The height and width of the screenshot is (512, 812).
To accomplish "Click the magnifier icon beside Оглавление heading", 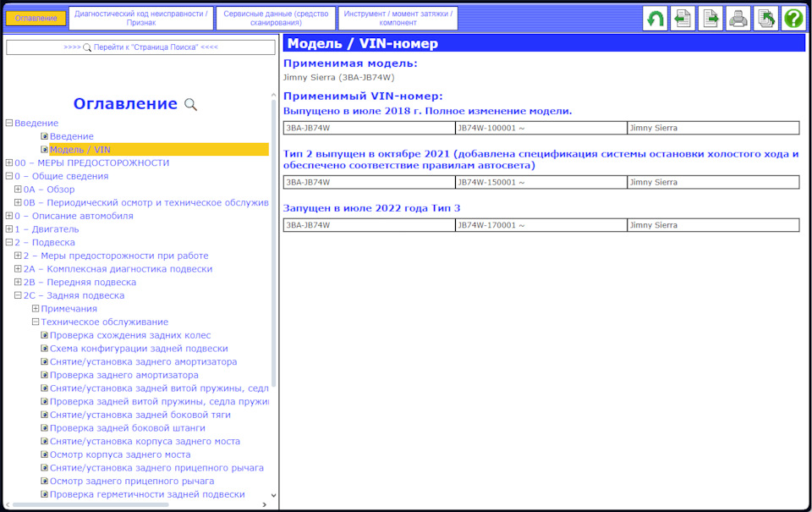I will click(190, 105).
